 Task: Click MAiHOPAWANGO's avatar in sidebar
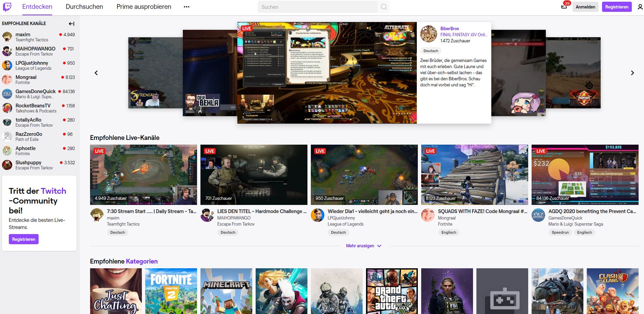7,51
